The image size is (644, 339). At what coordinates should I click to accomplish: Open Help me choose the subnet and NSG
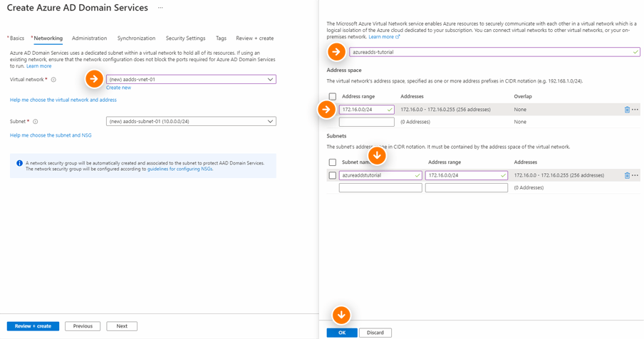51,135
